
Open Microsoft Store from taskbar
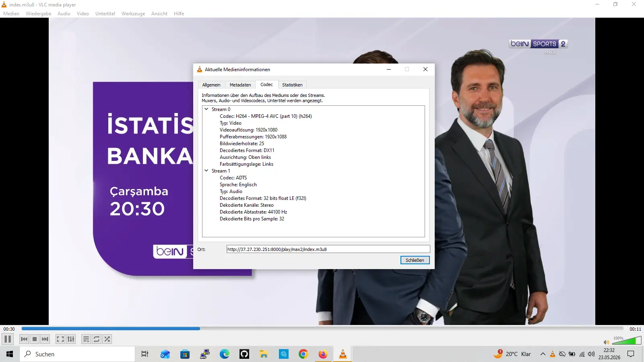185,354
